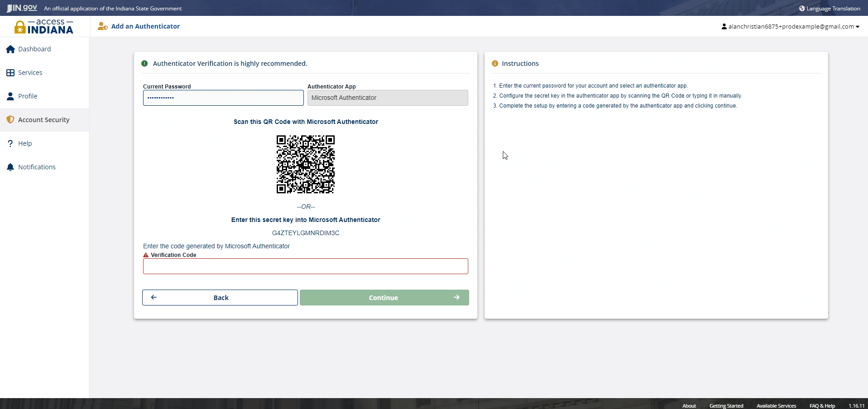
Task: Click the Language Translation globe icon
Action: tap(802, 9)
